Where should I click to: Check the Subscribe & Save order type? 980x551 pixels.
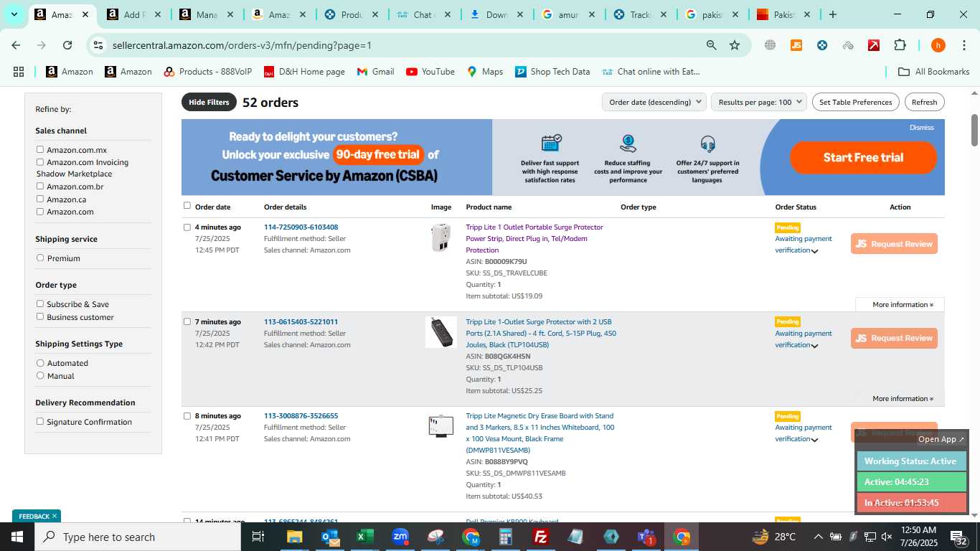(x=40, y=304)
